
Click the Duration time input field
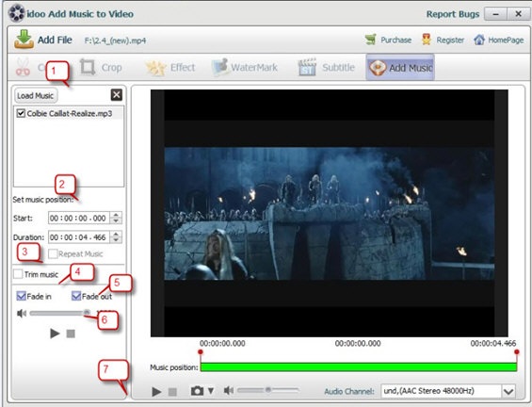[79, 236]
